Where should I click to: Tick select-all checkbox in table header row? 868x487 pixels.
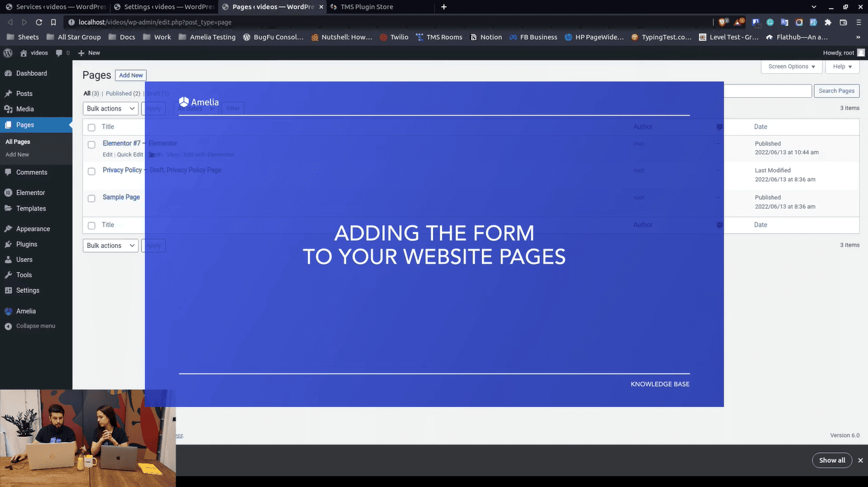pyautogui.click(x=92, y=127)
